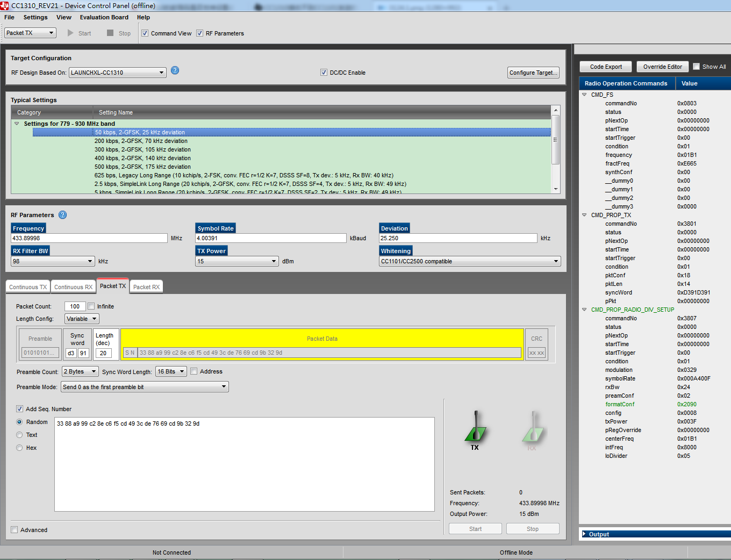Enable the Show All checkbox
This screenshot has width=731, height=560.
(x=696, y=67)
